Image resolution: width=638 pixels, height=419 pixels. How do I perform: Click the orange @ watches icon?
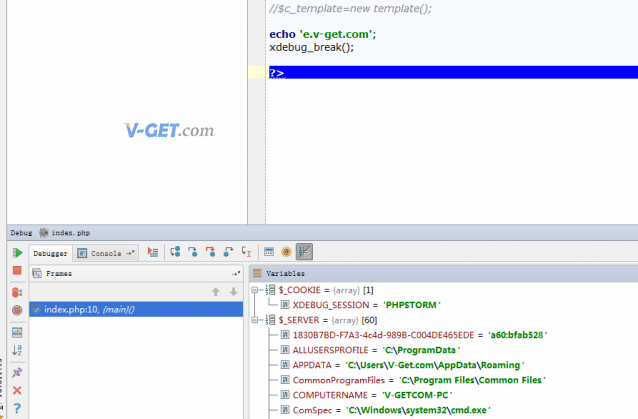coord(286,252)
